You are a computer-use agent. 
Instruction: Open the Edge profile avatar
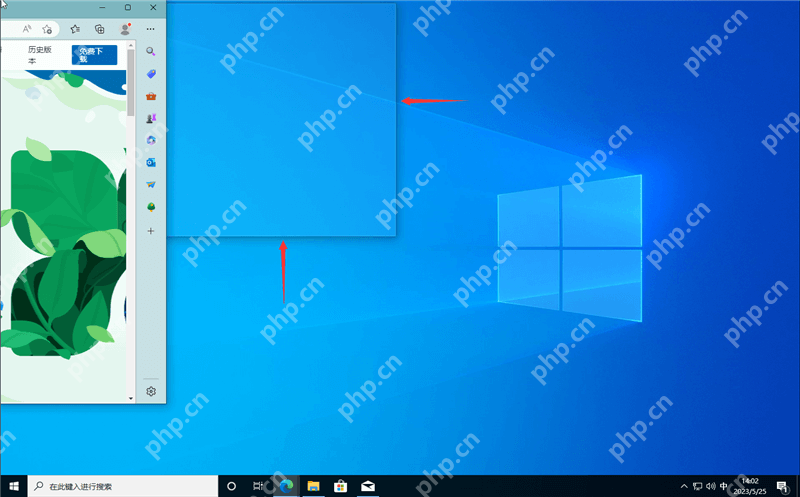(x=125, y=29)
